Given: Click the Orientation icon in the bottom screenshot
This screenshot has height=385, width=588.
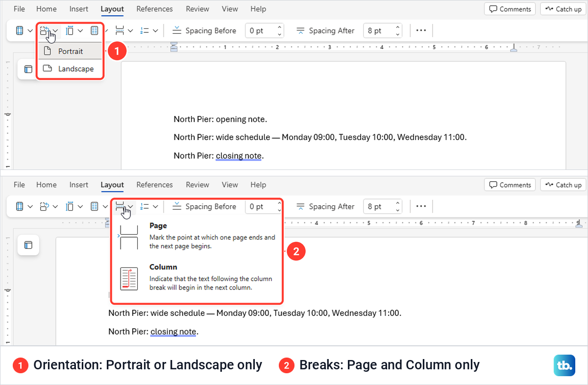Looking at the screenshot, I should pyautogui.click(x=45, y=206).
